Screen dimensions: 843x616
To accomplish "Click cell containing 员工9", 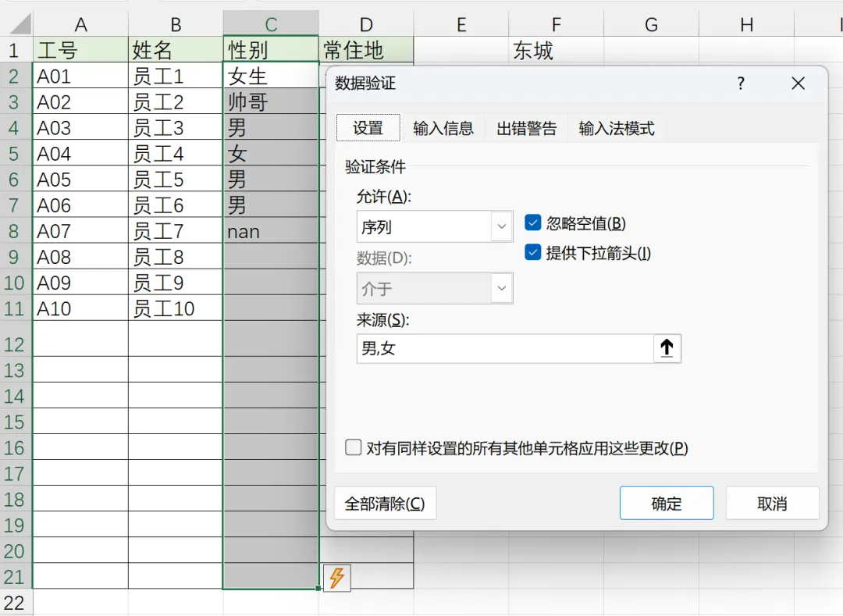I will point(176,282).
